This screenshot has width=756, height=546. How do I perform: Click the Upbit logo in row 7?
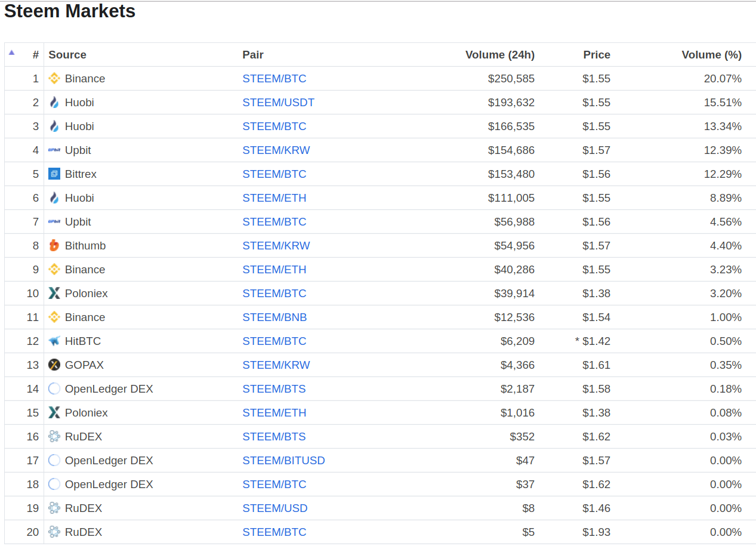pos(54,221)
